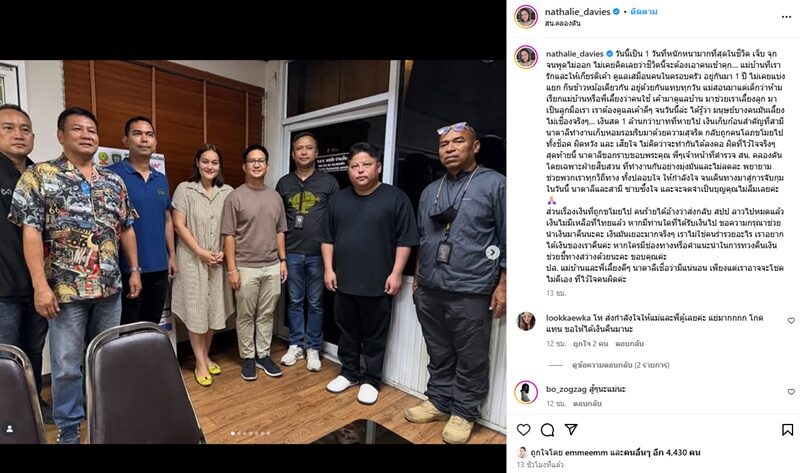800x473 pixels.
Task: Reply to lookkaewka's comment
Action: 629,343
